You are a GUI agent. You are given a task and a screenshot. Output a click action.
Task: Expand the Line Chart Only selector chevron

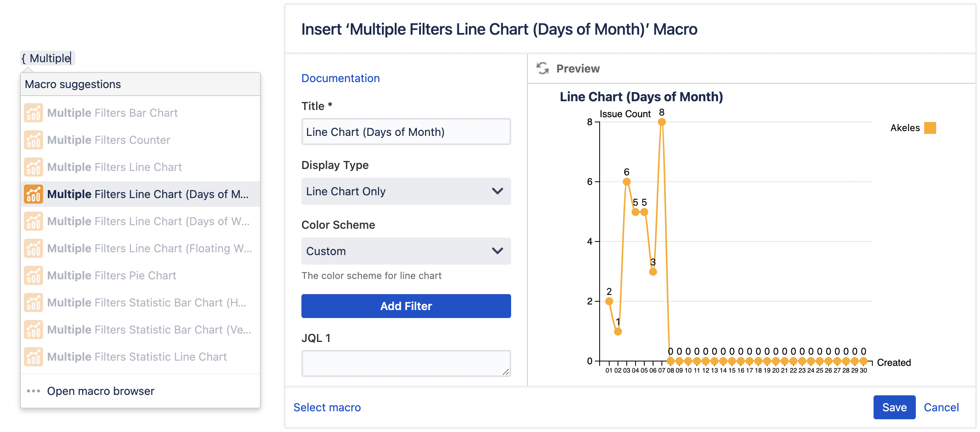497,191
